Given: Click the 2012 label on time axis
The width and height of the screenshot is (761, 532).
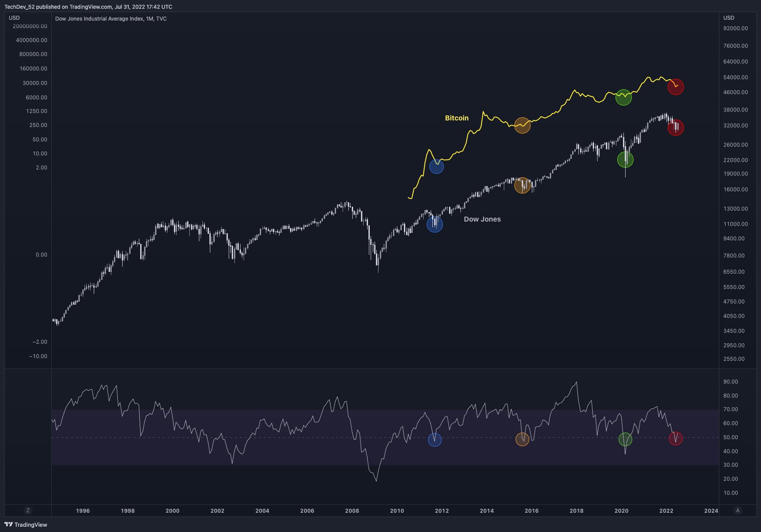Looking at the screenshot, I should [x=442, y=511].
